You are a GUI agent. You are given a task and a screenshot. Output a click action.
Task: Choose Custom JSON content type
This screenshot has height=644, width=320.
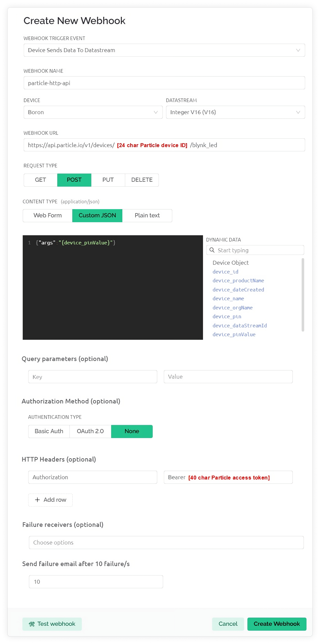(97, 215)
